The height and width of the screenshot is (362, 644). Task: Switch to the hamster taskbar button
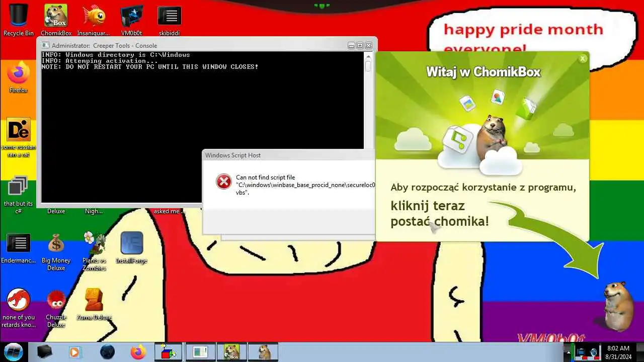[x=263, y=352]
